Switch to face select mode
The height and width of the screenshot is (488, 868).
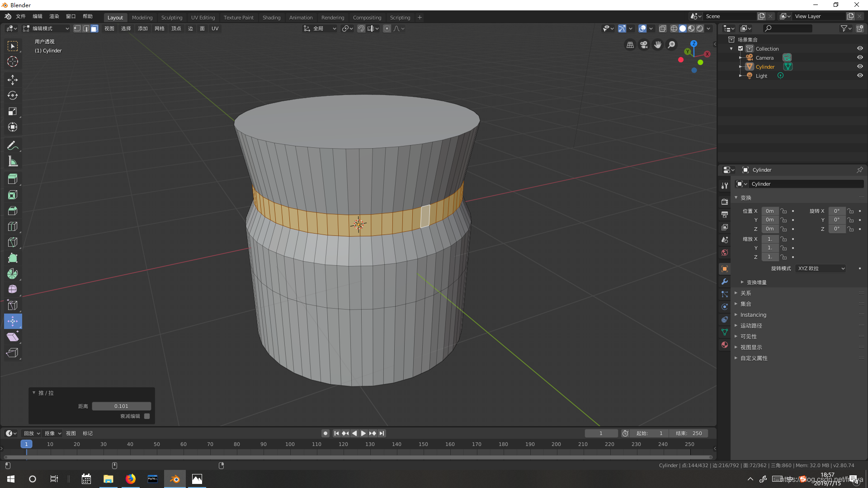94,28
